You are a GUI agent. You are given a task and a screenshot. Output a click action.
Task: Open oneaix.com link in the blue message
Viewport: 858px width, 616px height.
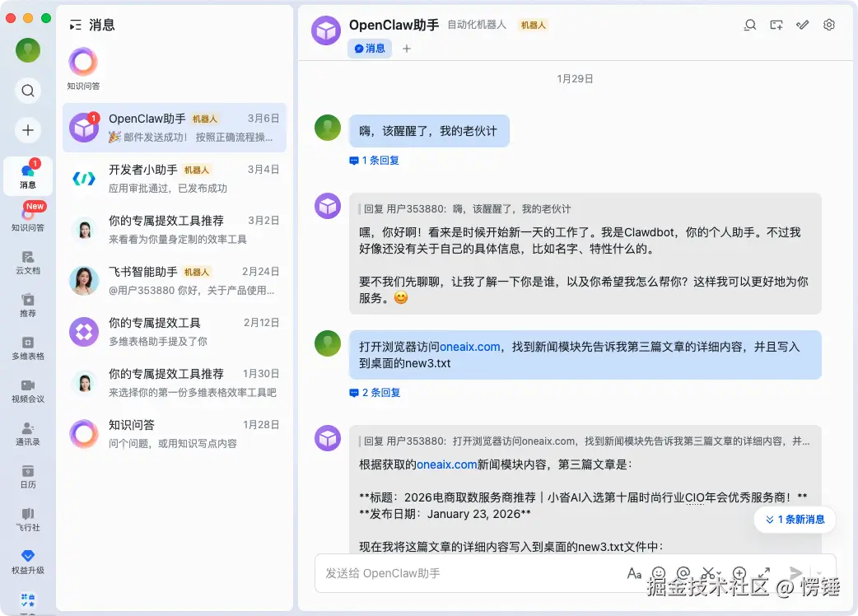[x=470, y=347]
